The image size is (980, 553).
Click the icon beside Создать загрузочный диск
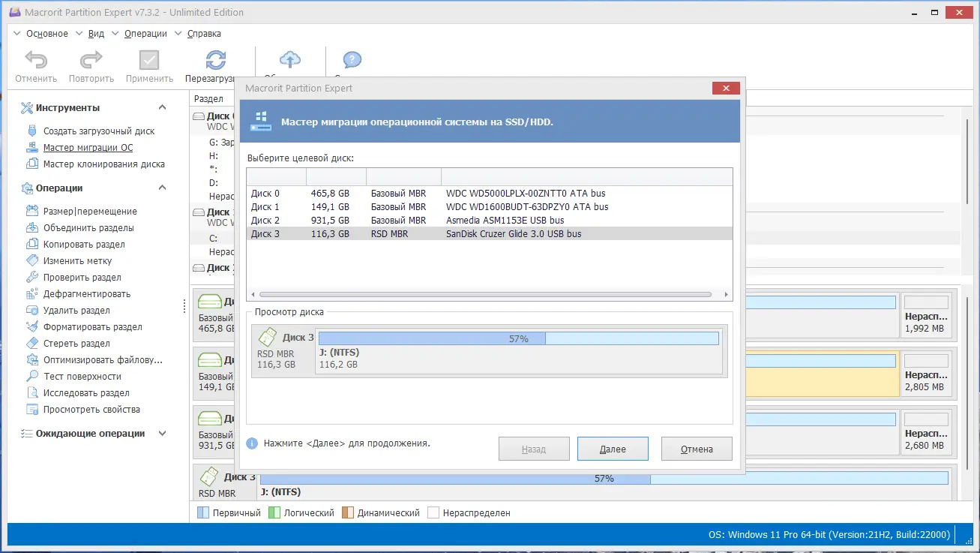click(31, 131)
